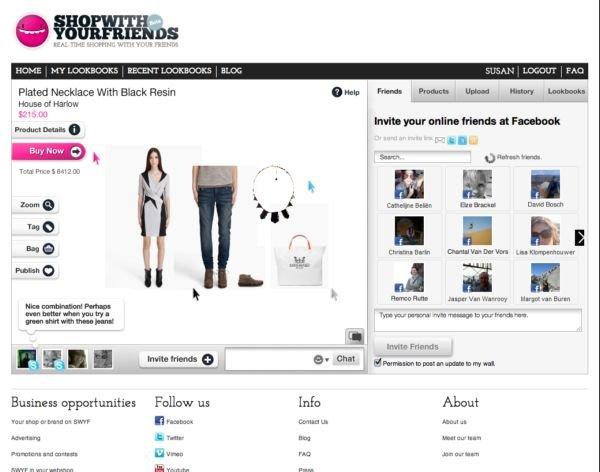Send invite link via email icon

pyautogui.click(x=440, y=140)
